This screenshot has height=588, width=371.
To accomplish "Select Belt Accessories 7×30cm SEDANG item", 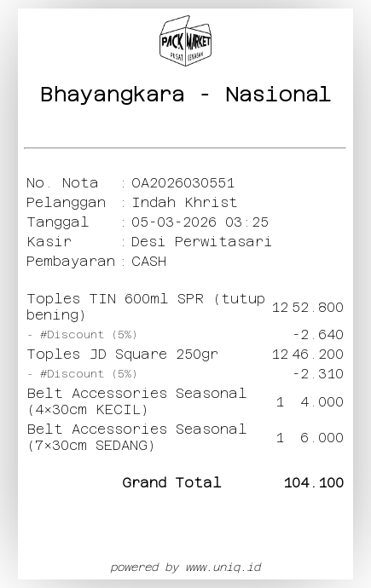I will pyautogui.click(x=136, y=437).
